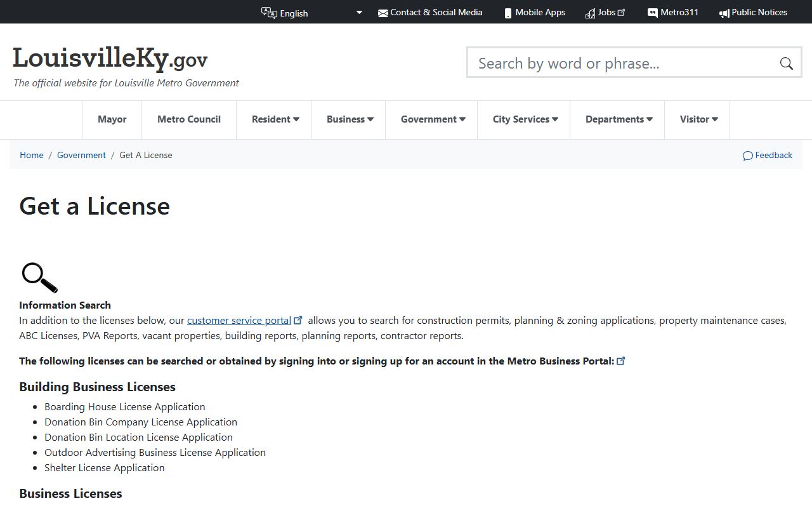Open the Mayor menu item

click(112, 119)
